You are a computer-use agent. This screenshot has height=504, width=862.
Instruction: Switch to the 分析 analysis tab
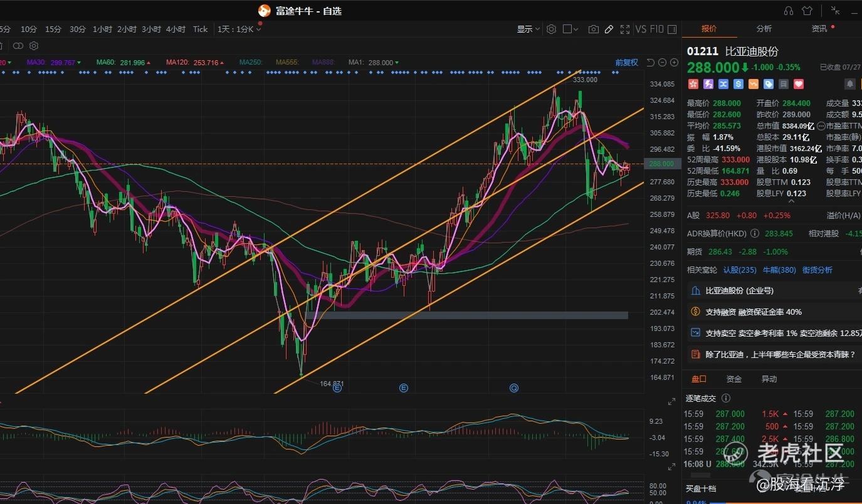pos(764,29)
